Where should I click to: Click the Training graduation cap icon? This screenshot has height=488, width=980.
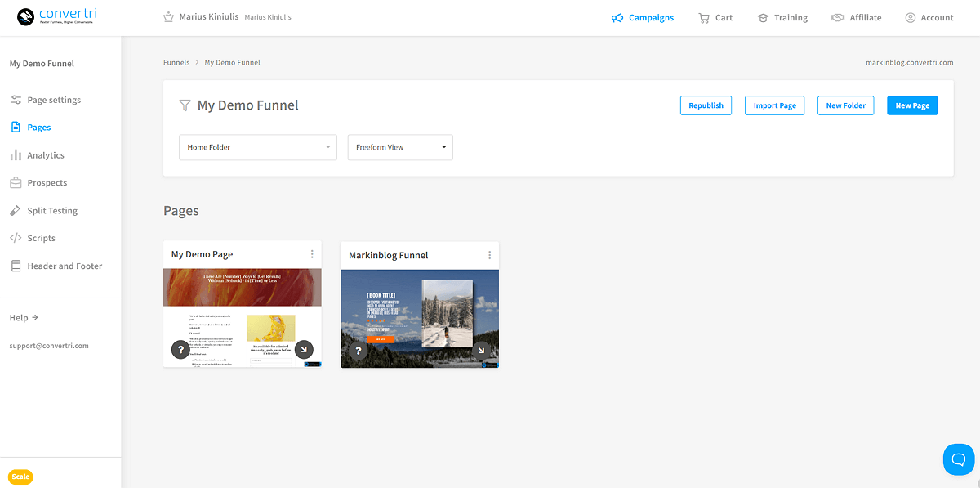(763, 17)
